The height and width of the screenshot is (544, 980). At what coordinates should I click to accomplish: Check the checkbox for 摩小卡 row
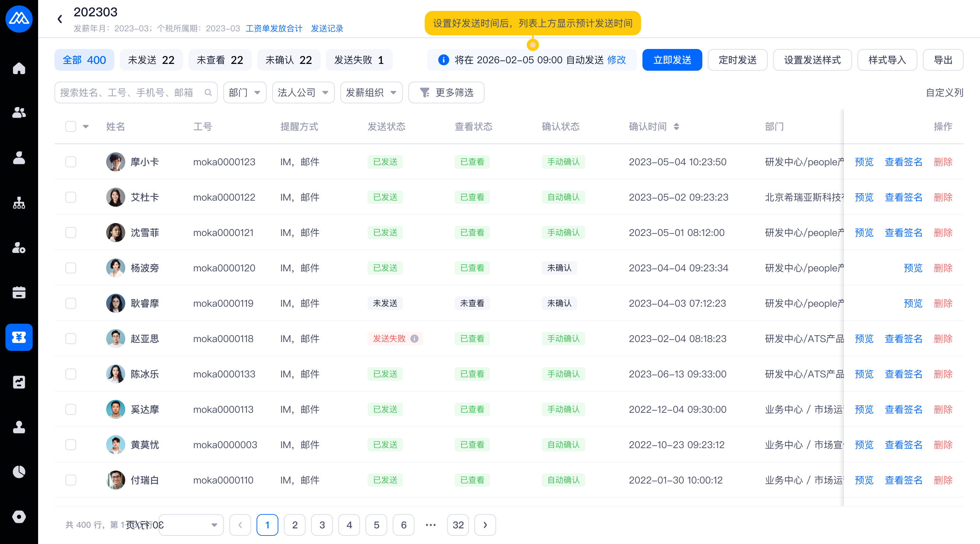pos(71,162)
